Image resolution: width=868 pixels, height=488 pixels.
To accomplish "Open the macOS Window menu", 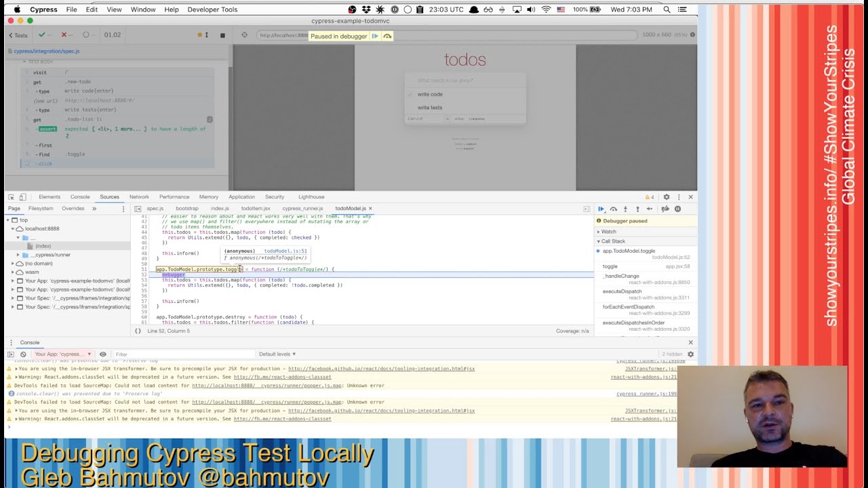I will 143,9.
